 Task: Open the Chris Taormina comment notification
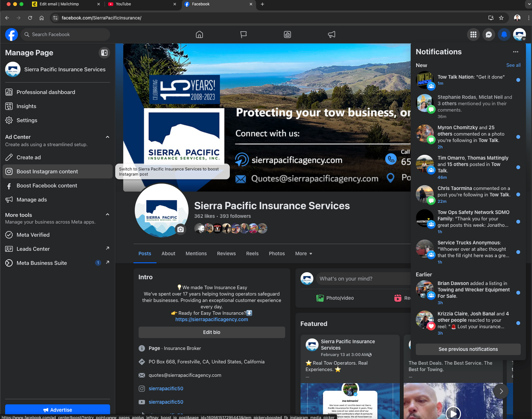click(x=468, y=195)
